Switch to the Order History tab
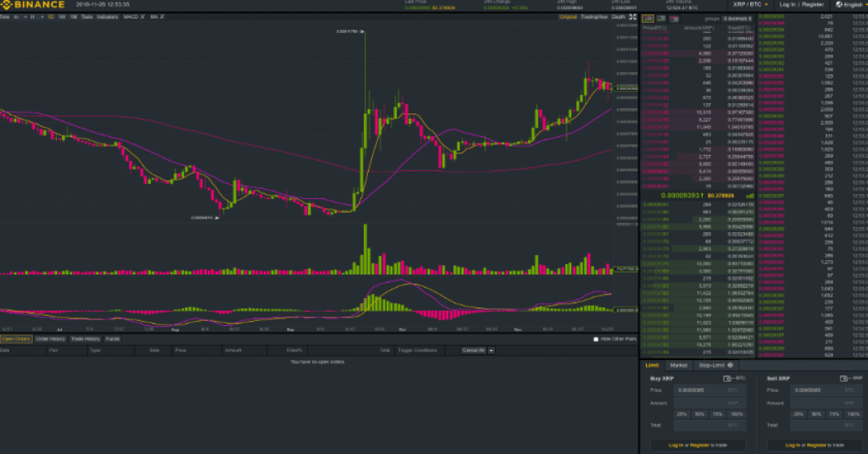Viewport: 868px width, 454px height. [50, 339]
